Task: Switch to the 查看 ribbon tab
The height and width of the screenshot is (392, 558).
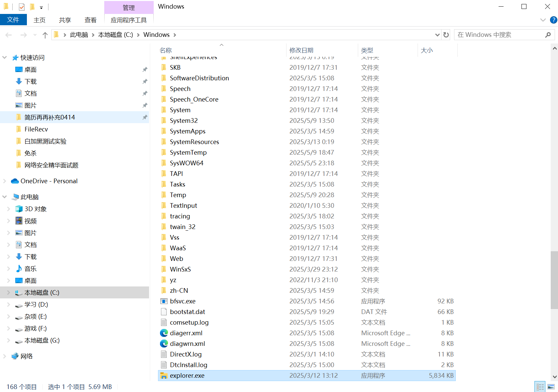Action: click(91, 20)
